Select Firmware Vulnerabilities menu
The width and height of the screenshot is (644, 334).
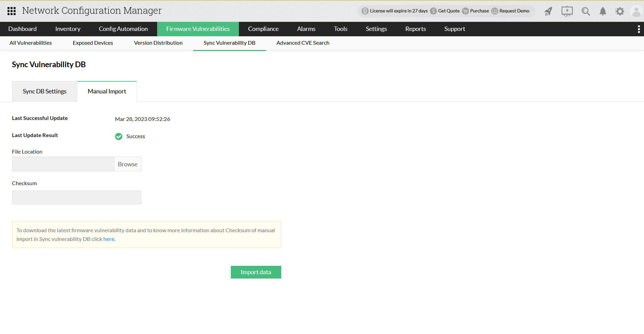[x=198, y=29]
